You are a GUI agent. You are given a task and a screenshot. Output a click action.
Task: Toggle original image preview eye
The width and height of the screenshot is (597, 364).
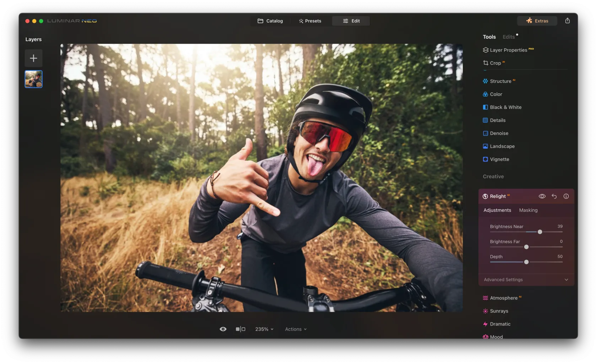pyautogui.click(x=223, y=329)
